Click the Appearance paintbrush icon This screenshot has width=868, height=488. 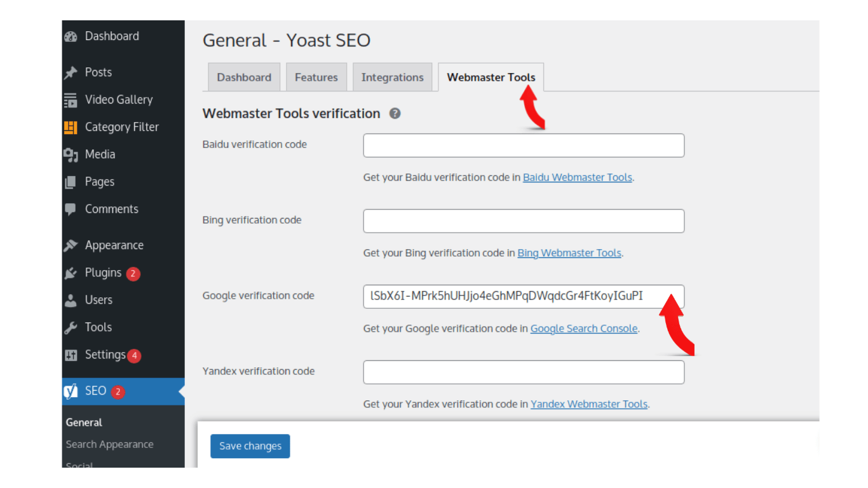pyautogui.click(x=71, y=246)
